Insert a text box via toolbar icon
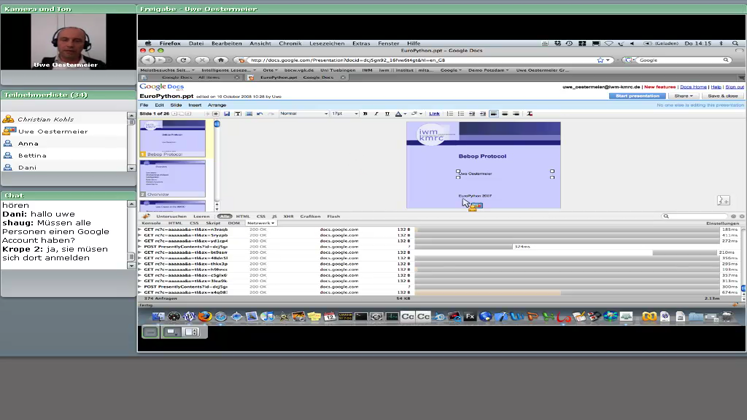 (238, 114)
